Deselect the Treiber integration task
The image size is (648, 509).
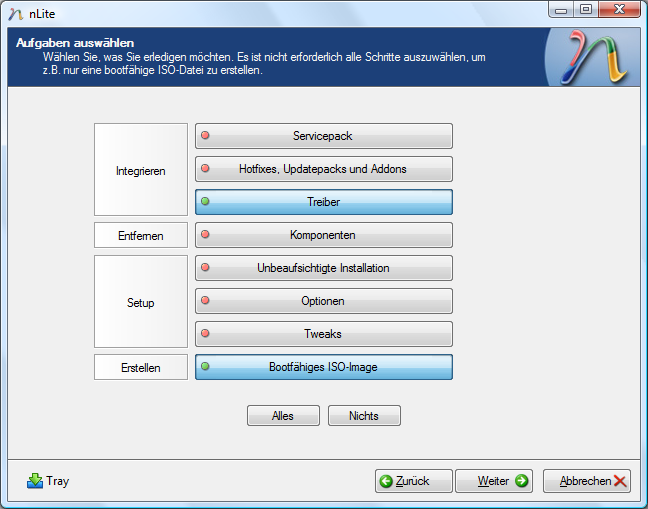point(323,202)
